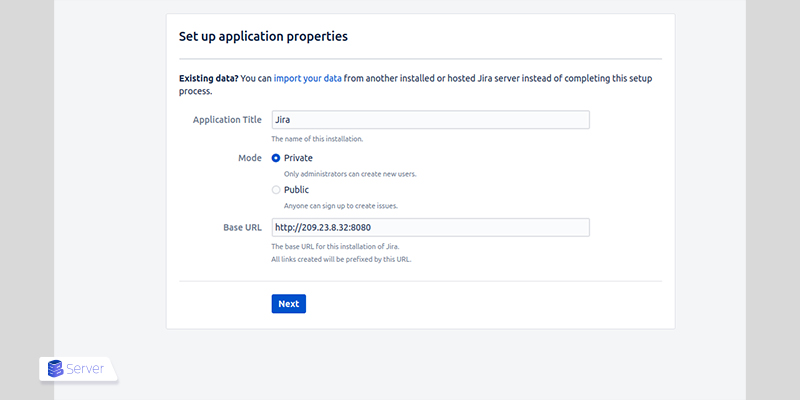Click 'All links created will be prefixed' text
The height and width of the screenshot is (400, 800).
point(341,259)
